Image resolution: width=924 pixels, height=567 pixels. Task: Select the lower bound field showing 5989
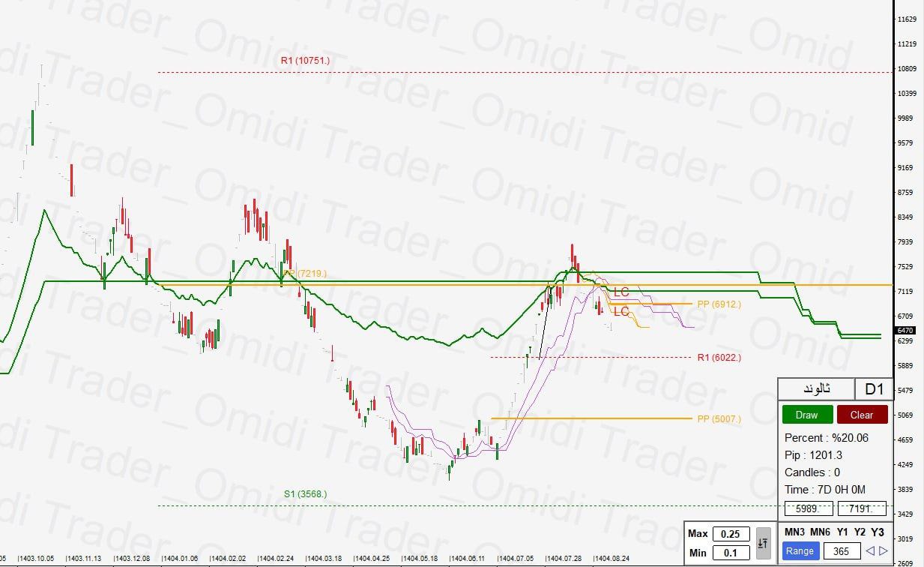[x=809, y=508]
